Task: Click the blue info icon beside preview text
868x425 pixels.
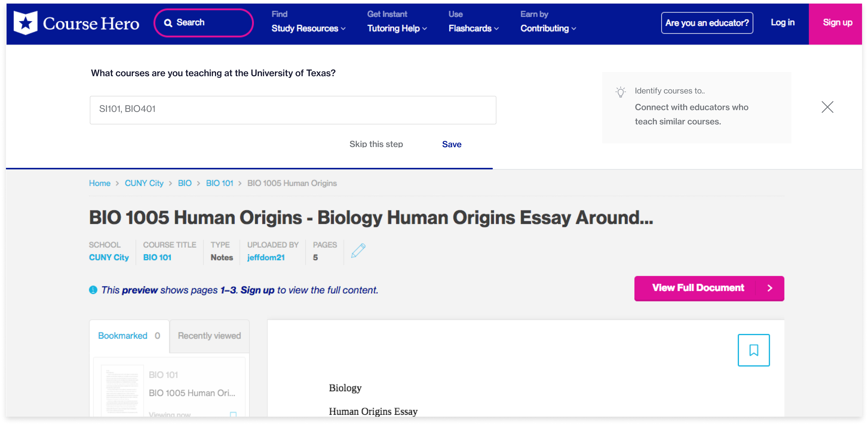Action: point(93,290)
